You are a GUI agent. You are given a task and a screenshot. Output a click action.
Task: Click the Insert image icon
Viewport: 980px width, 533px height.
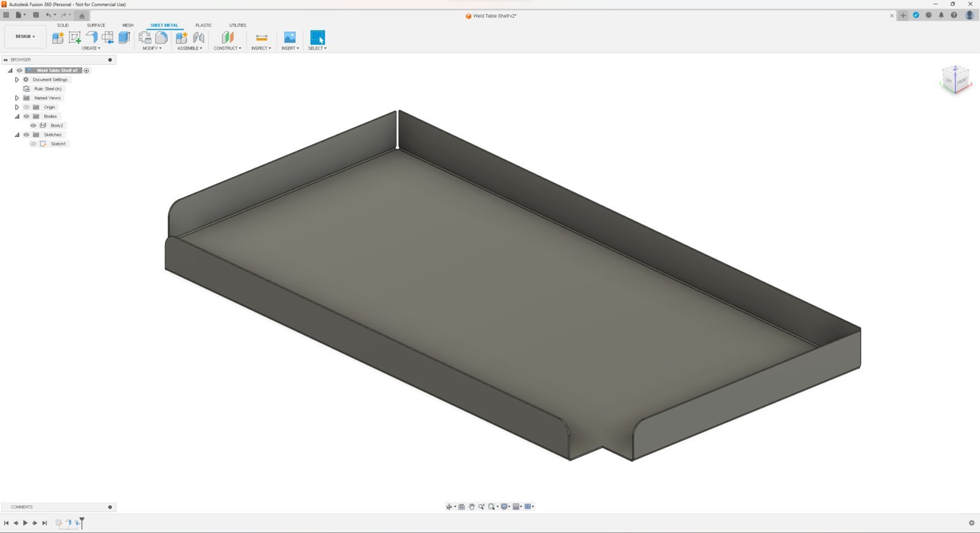[x=290, y=37]
